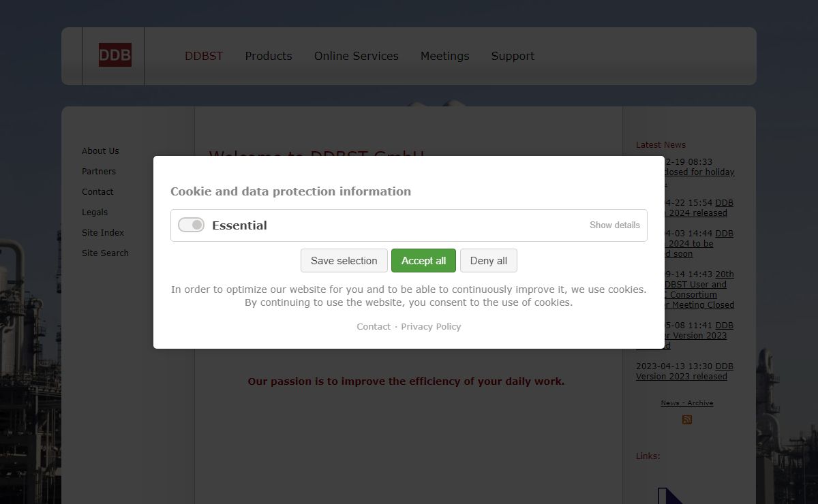Go to About Us page
818x504 pixels.
[x=100, y=151]
